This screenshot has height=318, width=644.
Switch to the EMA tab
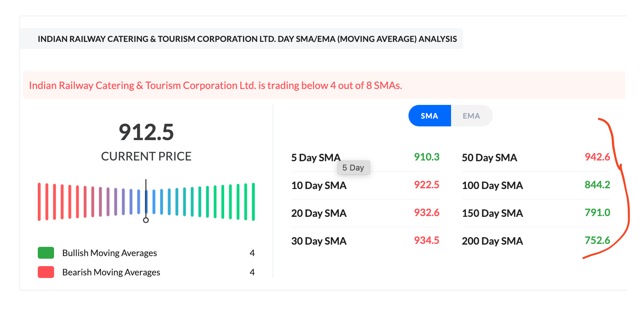[x=471, y=116]
